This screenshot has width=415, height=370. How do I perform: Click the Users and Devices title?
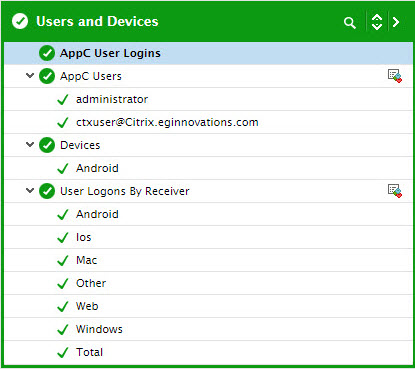pyautogui.click(x=97, y=21)
